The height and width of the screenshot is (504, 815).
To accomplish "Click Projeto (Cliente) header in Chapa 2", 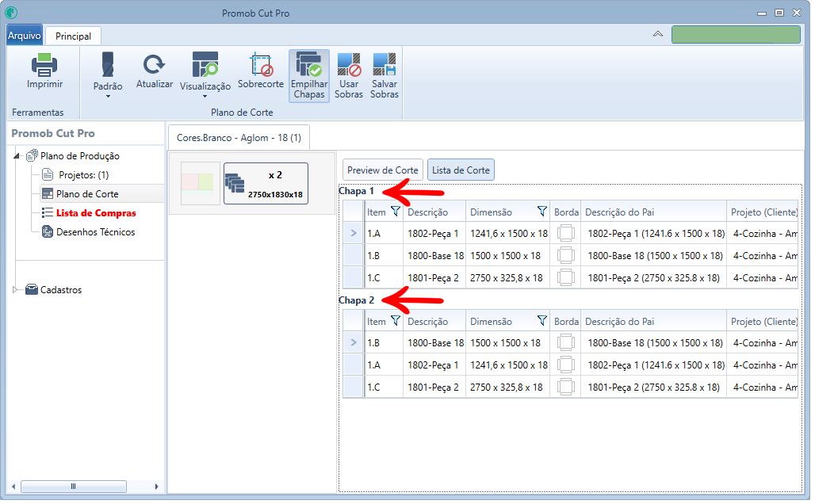I will pos(763,322).
